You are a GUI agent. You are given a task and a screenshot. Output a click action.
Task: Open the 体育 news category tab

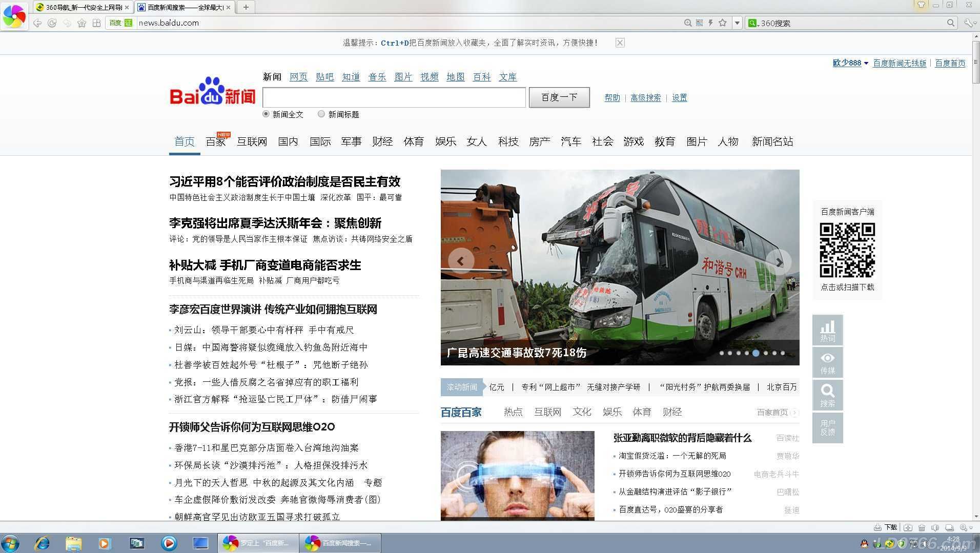click(x=414, y=141)
